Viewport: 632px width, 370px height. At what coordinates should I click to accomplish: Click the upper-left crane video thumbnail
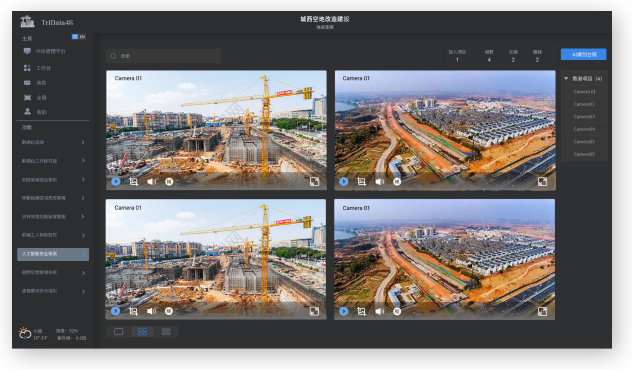point(216,130)
